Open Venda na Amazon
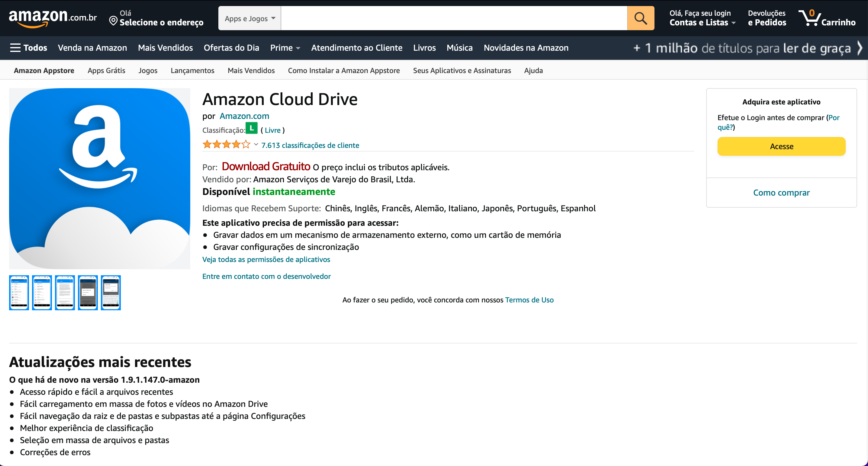The height and width of the screenshot is (466, 868). click(x=92, y=48)
